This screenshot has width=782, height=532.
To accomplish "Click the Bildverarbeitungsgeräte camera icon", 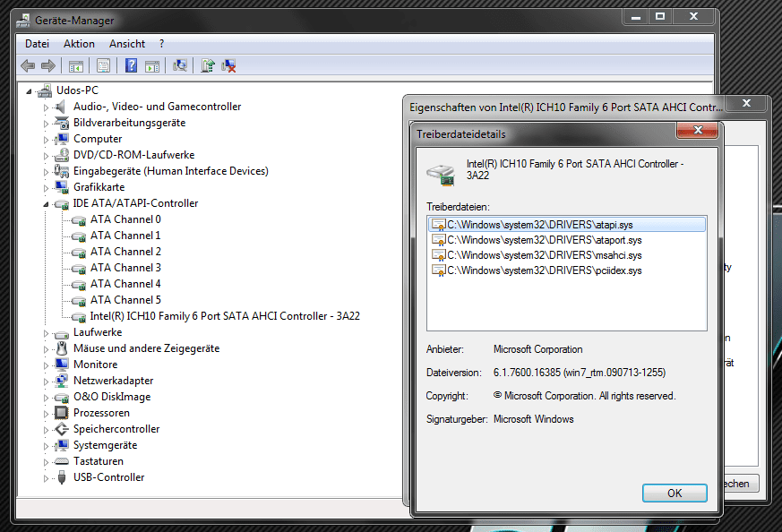I will pyautogui.click(x=61, y=123).
